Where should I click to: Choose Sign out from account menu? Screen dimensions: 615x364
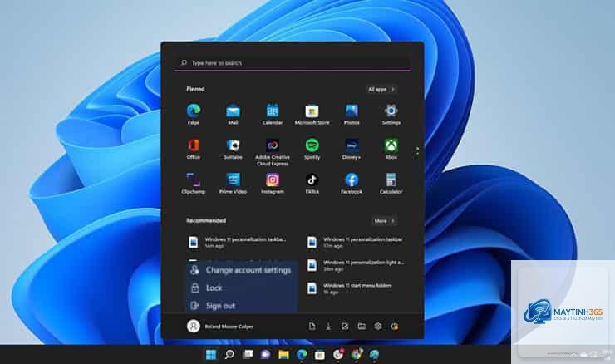click(242, 306)
